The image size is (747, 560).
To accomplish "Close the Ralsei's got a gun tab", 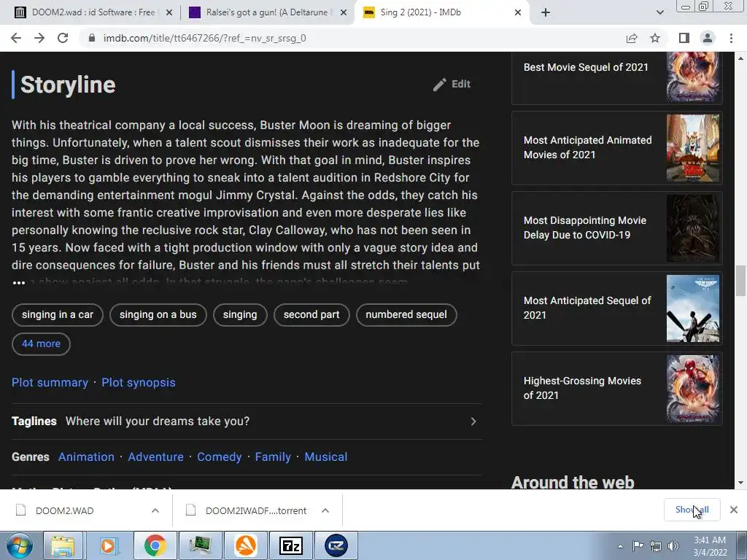I will [x=343, y=13].
